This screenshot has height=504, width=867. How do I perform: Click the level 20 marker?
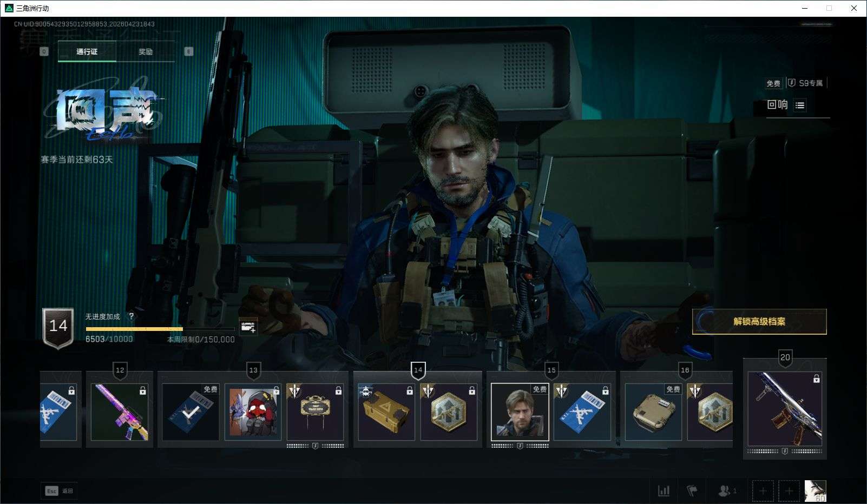pos(785,357)
